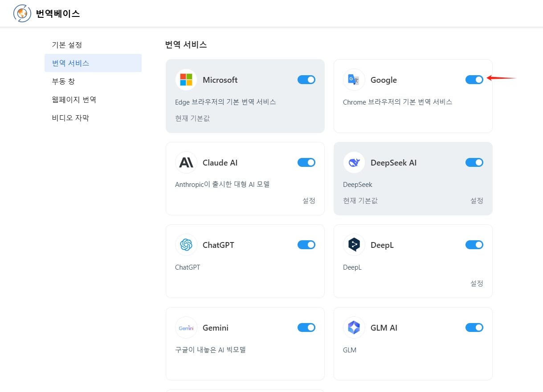Click 현재 기본값 in the DeepSeek card
The width and height of the screenshot is (543, 392).
pyautogui.click(x=360, y=201)
